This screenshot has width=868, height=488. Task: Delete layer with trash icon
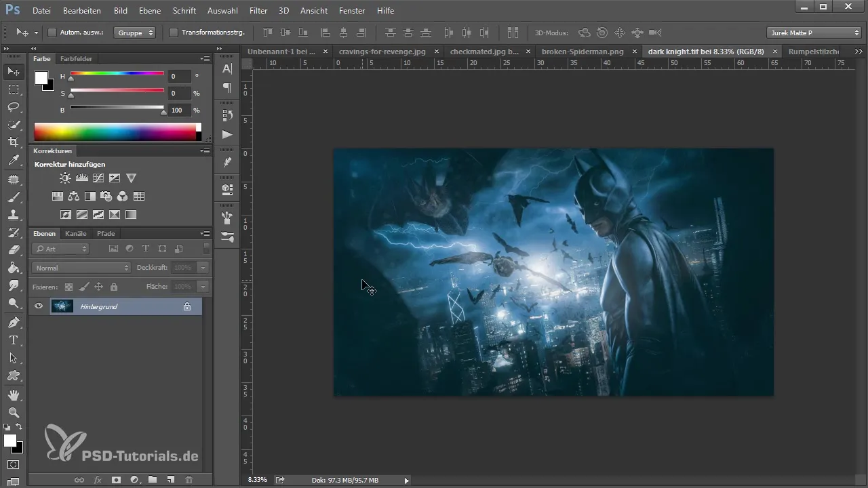tap(189, 480)
